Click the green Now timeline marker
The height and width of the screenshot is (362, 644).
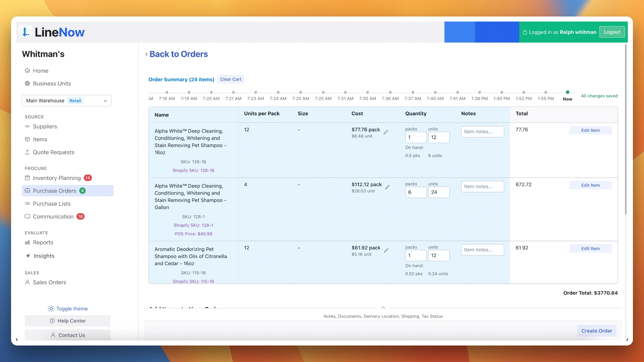(x=568, y=92)
